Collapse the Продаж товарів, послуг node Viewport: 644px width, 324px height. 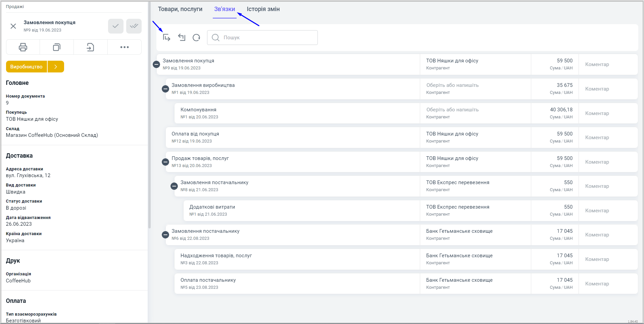165,162
